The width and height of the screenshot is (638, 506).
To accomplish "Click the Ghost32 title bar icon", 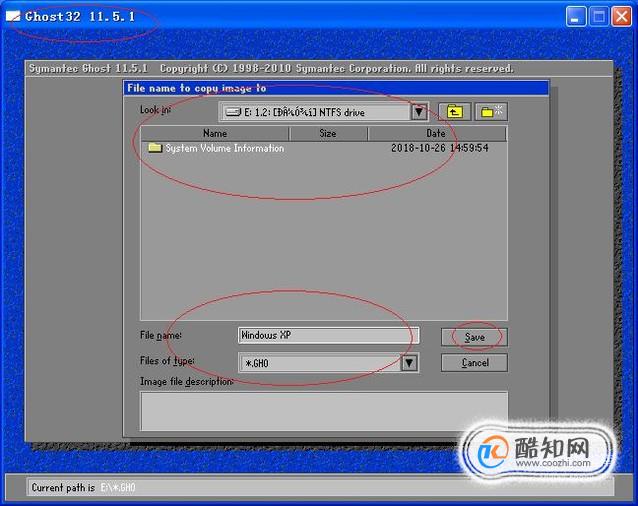I will click(x=13, y=16).
